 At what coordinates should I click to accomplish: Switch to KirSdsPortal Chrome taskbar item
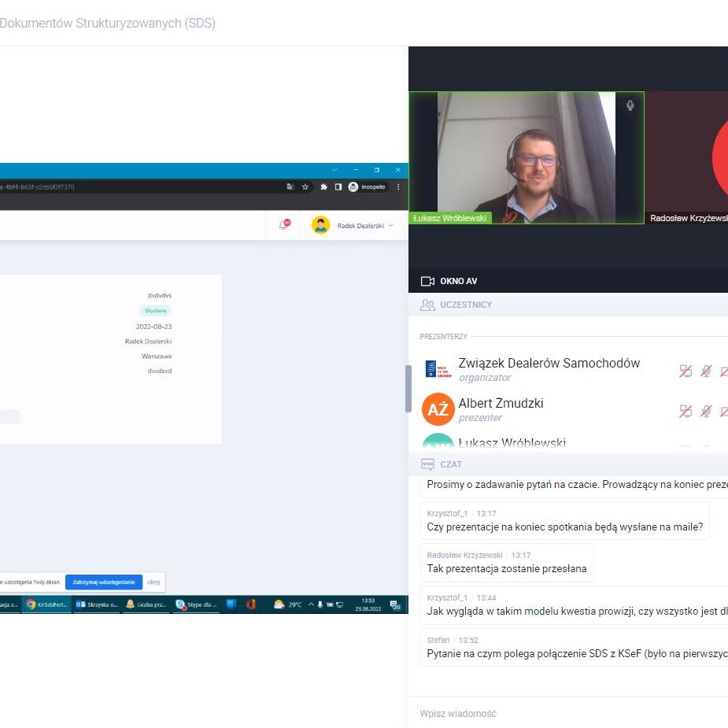(47, 604)
